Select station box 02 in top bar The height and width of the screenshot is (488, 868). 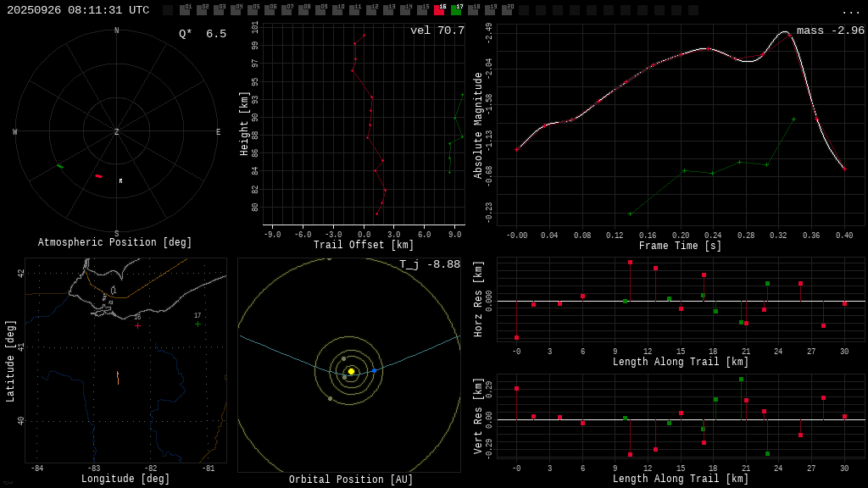point(202,9)
